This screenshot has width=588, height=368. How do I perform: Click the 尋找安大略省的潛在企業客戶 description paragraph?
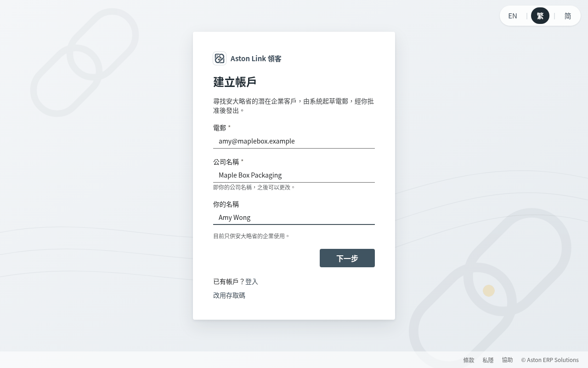coord(294,106)
